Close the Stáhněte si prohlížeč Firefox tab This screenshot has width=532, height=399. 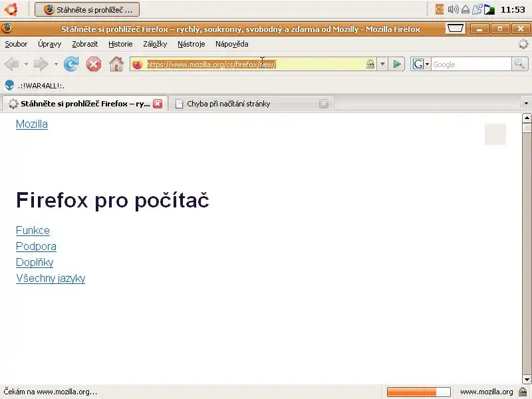[x=158, y=104]
